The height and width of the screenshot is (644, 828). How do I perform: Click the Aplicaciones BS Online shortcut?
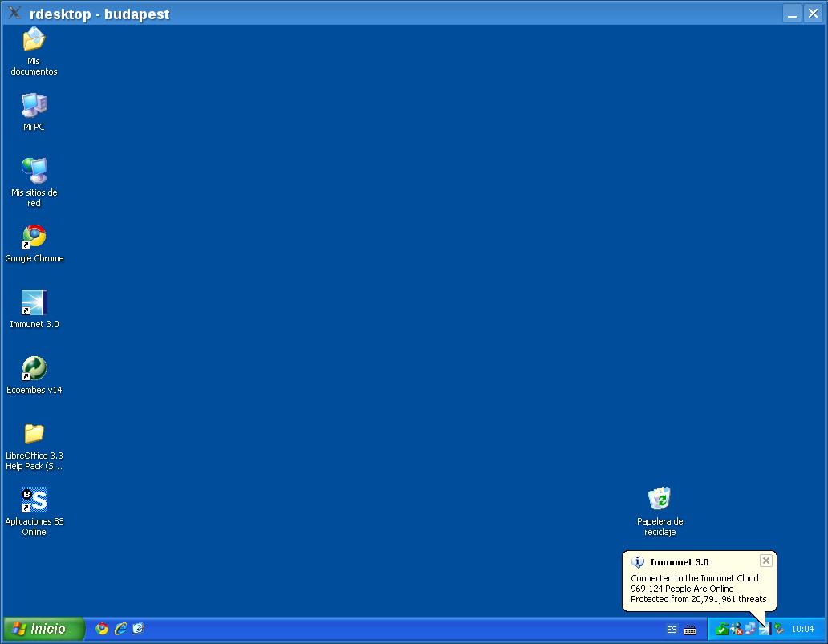click(x=34, y=500)
